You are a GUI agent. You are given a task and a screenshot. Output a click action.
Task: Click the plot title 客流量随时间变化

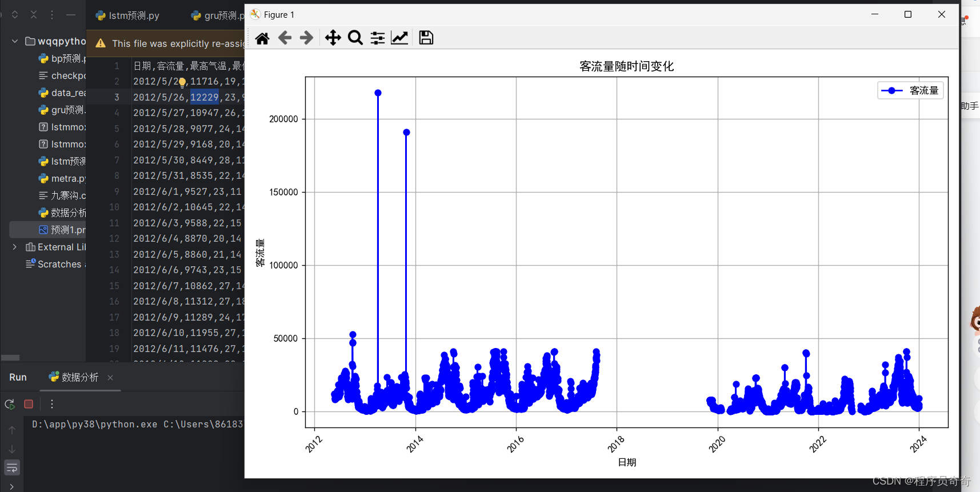click(627, 66)
